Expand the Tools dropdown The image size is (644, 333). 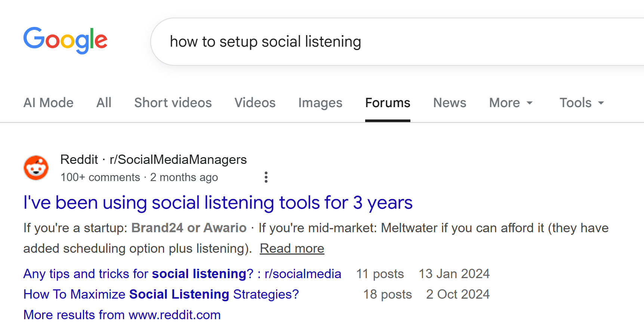[x=582, y=103]
